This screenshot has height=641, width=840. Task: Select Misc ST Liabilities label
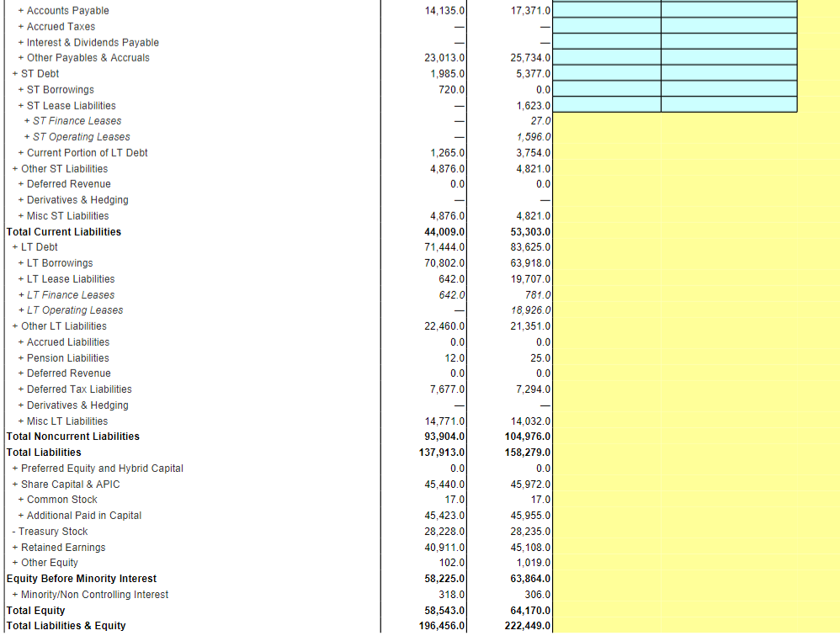[67, 216]
